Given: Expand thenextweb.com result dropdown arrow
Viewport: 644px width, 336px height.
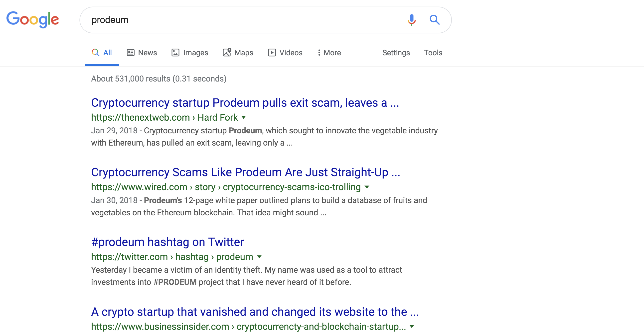Looking at the screenshot, I should (244, 117).
